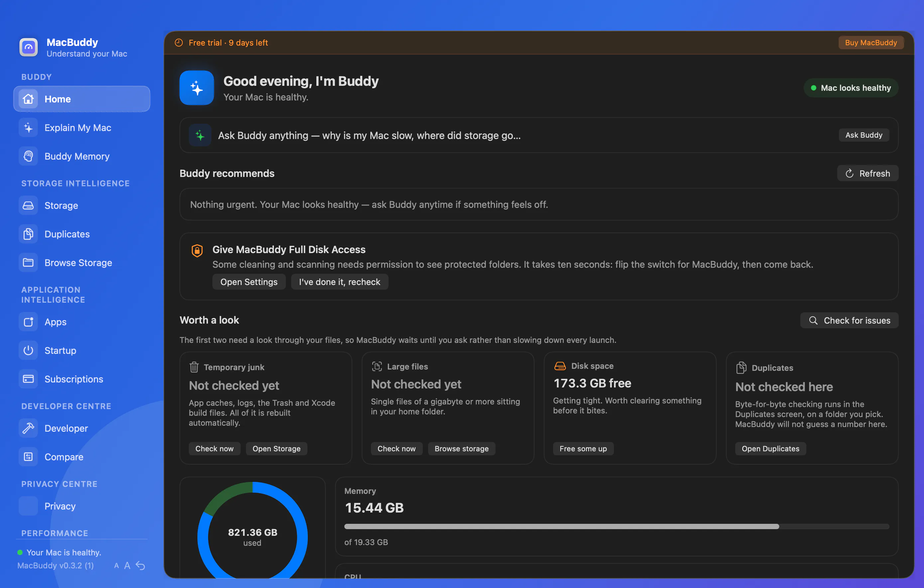
Task: Click the "of 19.33 GB" memory total
Action: click(366, 542)
